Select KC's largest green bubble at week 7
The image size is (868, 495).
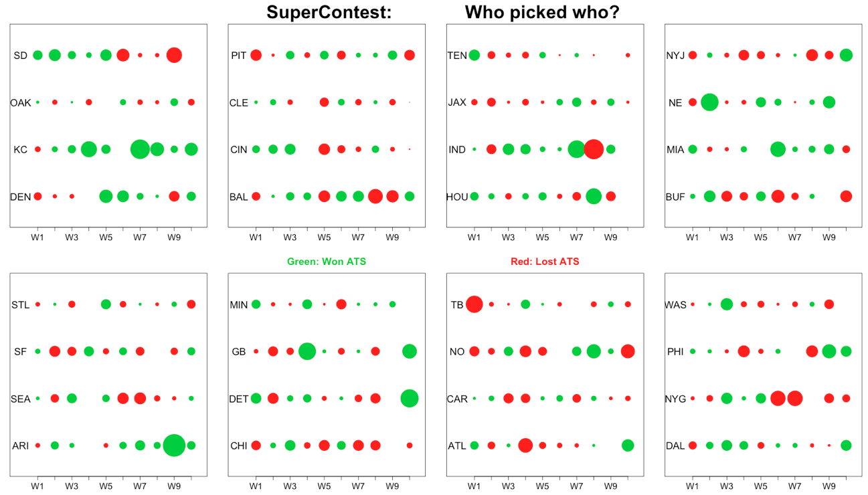point(140,149)
